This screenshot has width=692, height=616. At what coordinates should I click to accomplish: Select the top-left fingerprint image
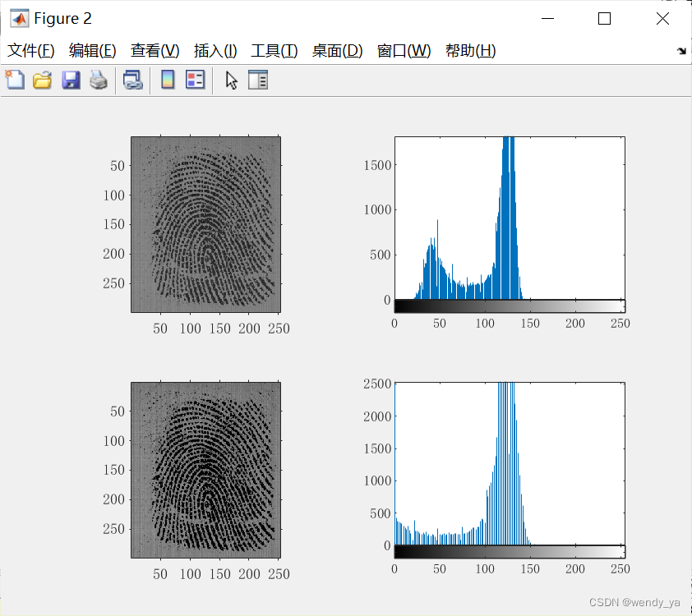205,224
